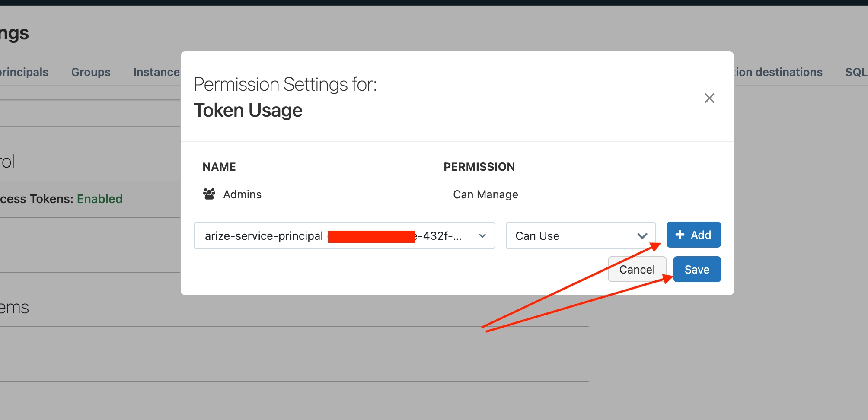Image resolution: width=868 pixels, height=420 pixels.
Task: Open the Notification destinations tab
Action: tap(778, 72)
